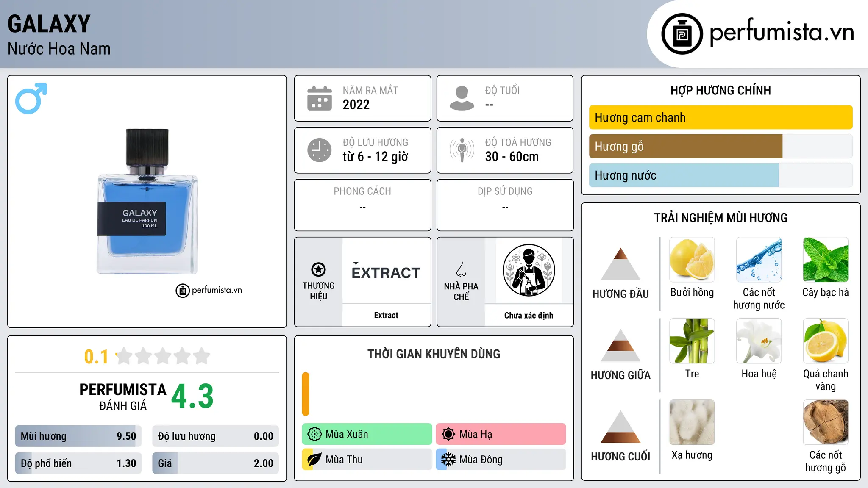
Task: Click the Extract brand logo
Action: [386, 271]
